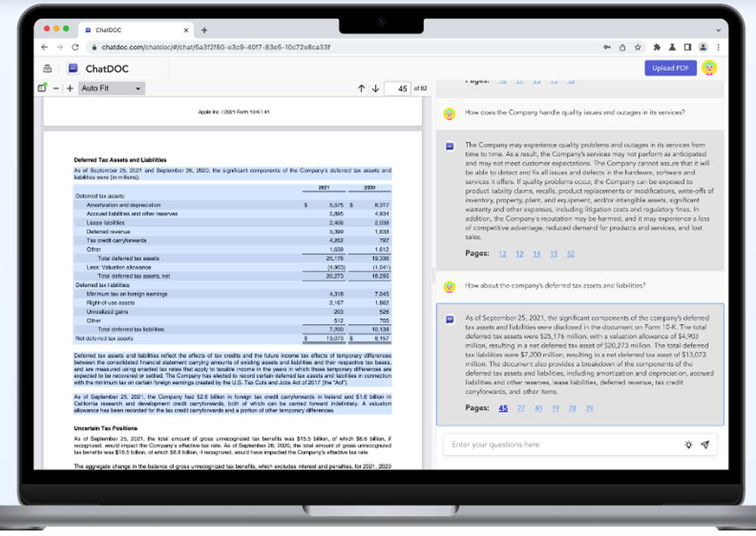
Task: Click the 'Right-of-use assets' row label
Action: point(110,303)
